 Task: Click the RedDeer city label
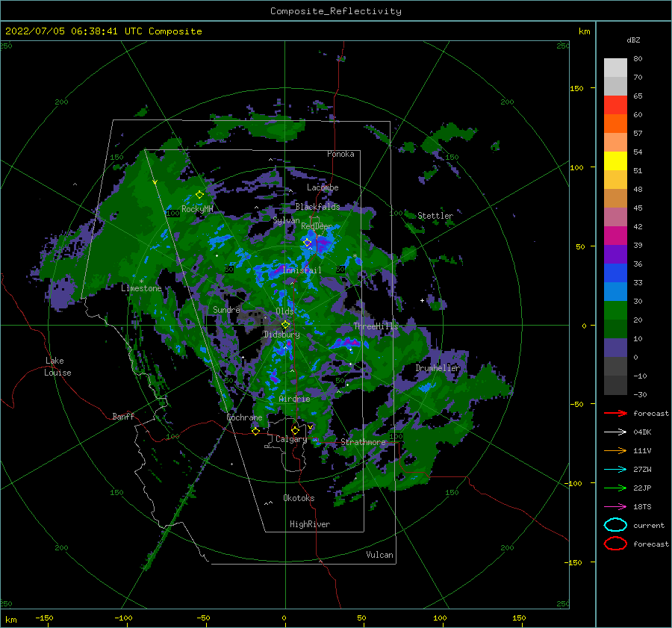[317, 226]
